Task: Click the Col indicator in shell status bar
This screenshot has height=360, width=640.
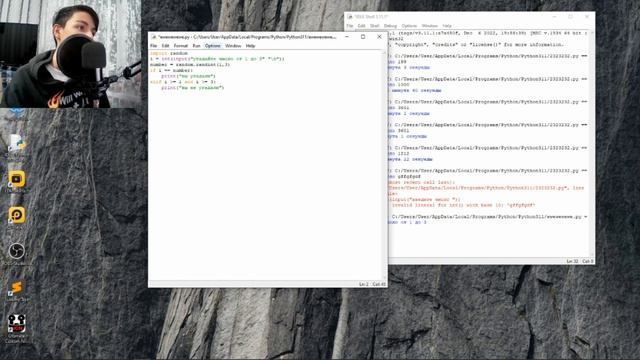Action: tap(587, 261)
